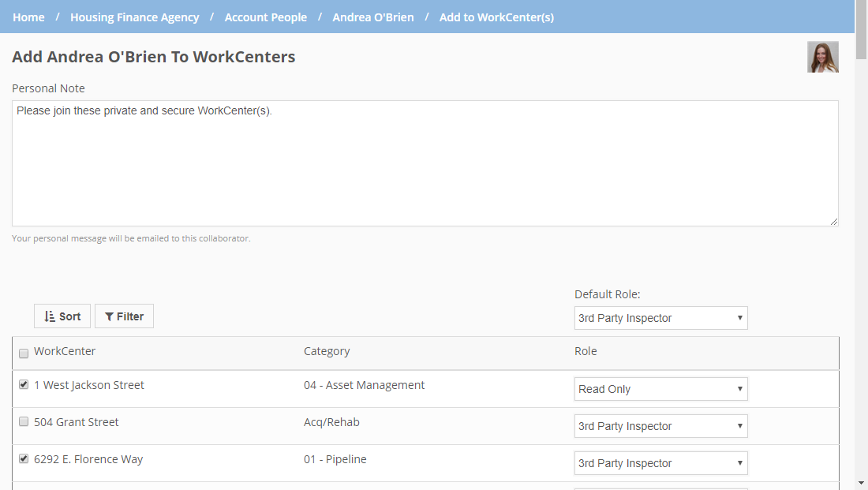Image resolution: width=868 pixels, height=490 pixels.
Task: Expand role dropdown for 504 Grant Street
Action: (x=660, y=426)
